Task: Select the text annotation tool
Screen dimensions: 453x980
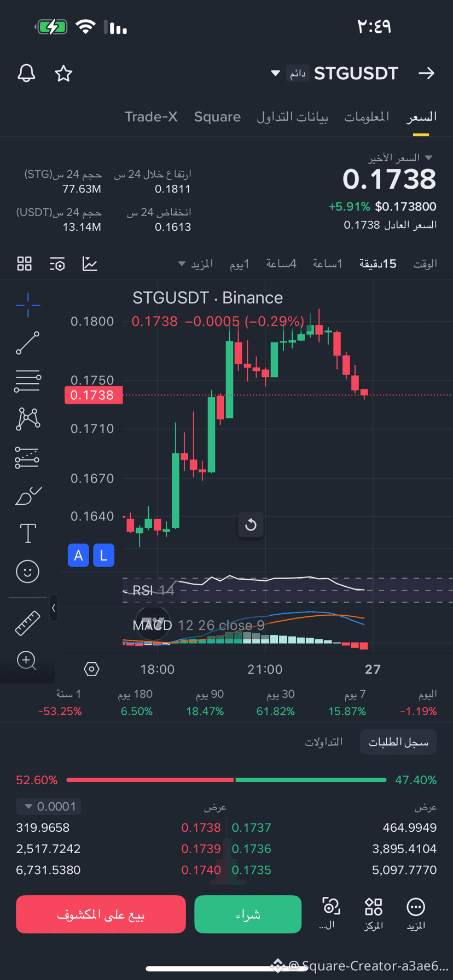Action: tap(28, 533)
